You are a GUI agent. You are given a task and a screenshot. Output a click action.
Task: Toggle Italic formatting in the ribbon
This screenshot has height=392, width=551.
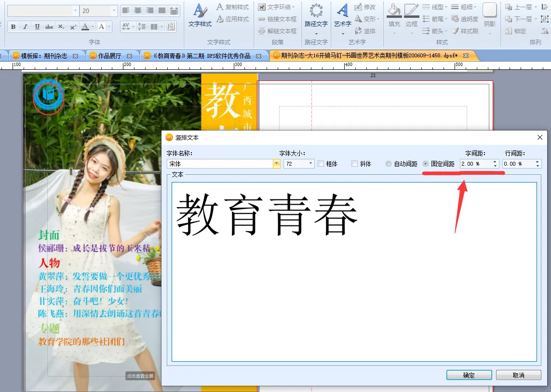coord(25,26)
